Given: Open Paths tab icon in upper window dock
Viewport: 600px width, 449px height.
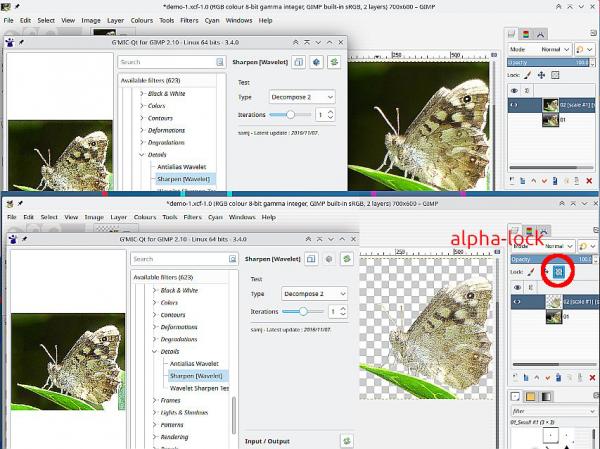Looking at the screenshot, I should tap(540, 34).
